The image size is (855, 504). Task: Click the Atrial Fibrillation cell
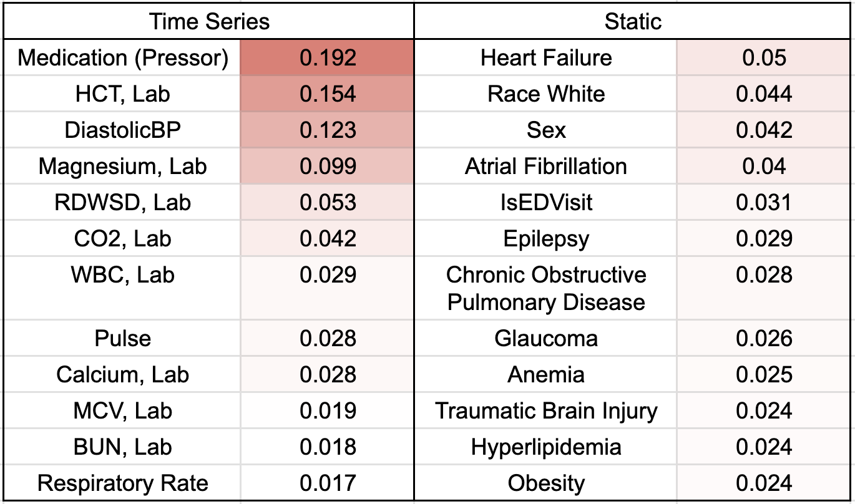pyautogui.click(x=546, y=167)
